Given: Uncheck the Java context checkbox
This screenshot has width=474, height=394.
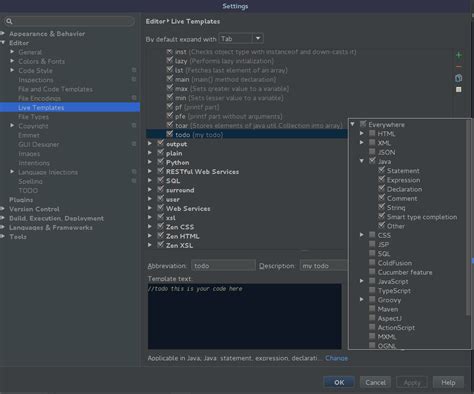Looking at the screenshot, I should tap(372, 161).
